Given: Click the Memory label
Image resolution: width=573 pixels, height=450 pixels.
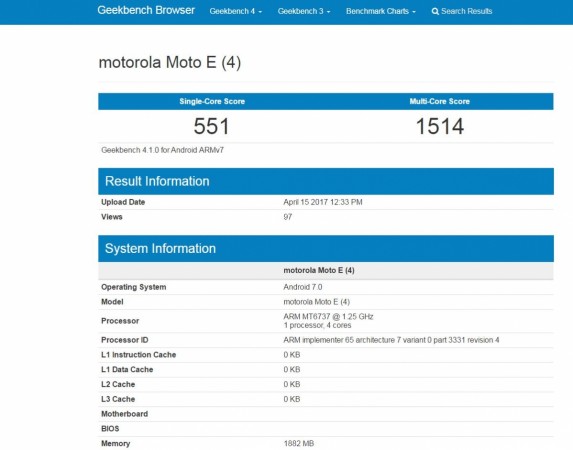Looking at the screenshot, I should 116,444.
